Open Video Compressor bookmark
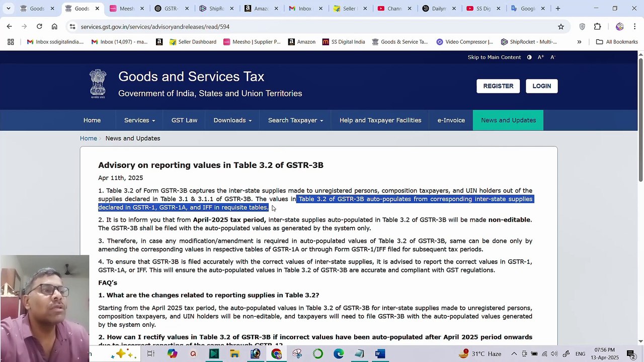The height and width of the screenshot is (362, 644). pos(464,42)
